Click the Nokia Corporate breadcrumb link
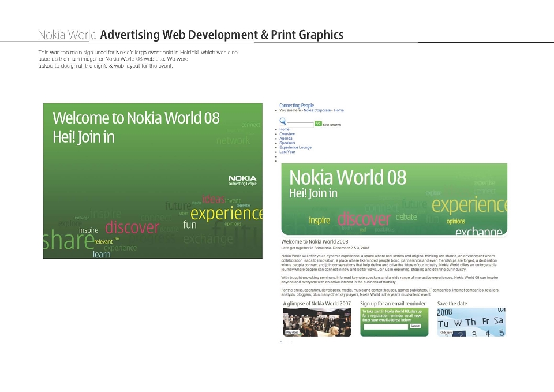 (317, 110)
